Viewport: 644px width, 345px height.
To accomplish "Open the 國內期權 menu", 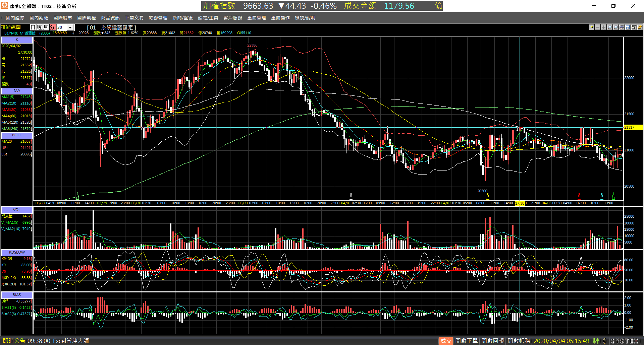I will click(x=39, y=18).
